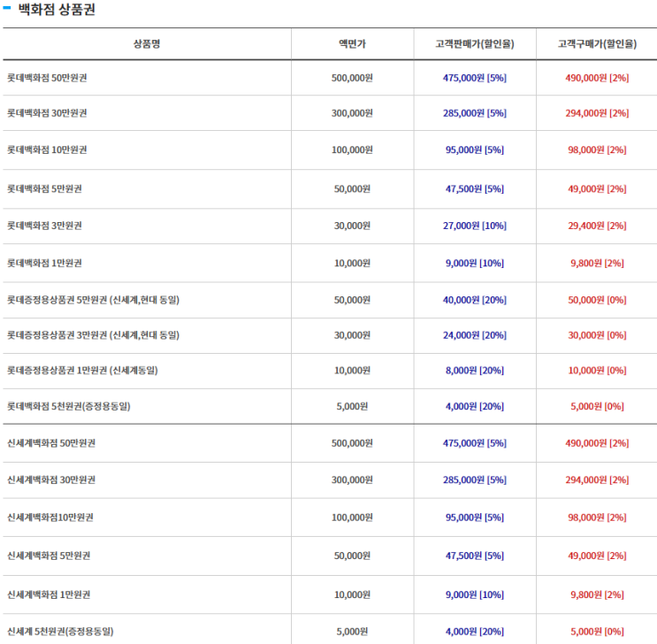
Task: Click 9,000원 [10%] for 신세계백화점 1만원권
Action: point(475,595)
